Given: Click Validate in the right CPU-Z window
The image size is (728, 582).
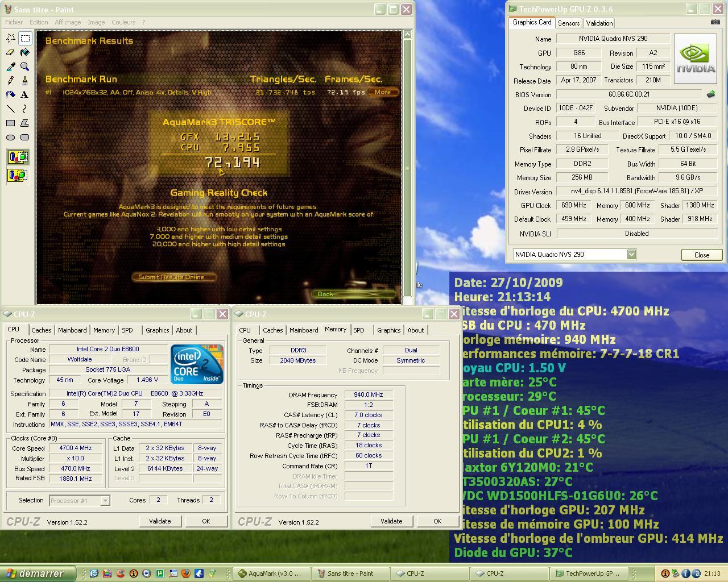Looking at the screenshot, I should click(391, 521).
